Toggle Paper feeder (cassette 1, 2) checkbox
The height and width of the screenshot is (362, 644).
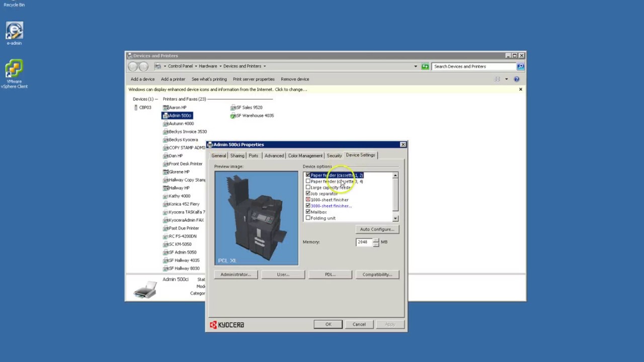308,175
